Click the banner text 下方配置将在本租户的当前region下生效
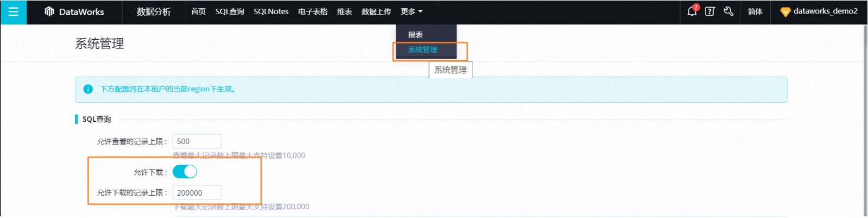 pos(168,89)
